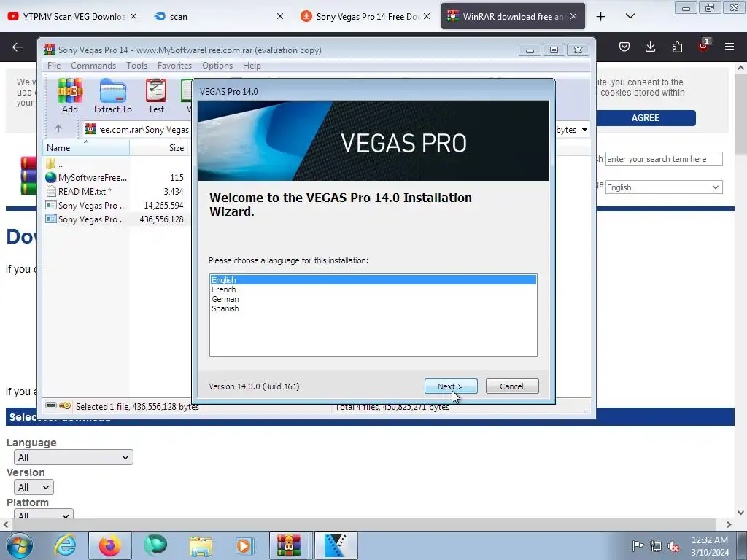This screenshot has width=747, height=560.
Task: Click muted volume icon in system tray
Action: tap(673, 546)
